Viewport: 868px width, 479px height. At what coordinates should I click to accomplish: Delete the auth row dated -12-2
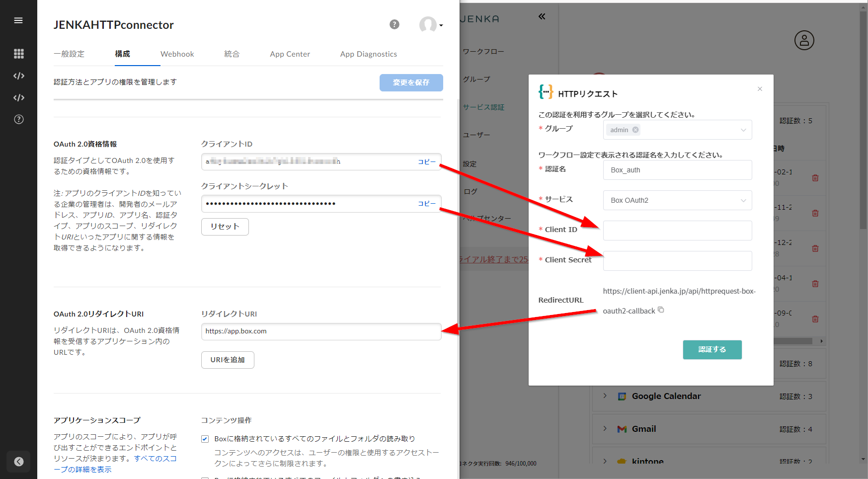click(815, 248)
